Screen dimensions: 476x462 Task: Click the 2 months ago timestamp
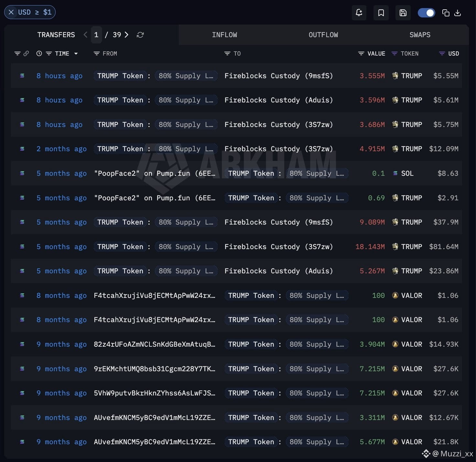[x=61, y=149]
